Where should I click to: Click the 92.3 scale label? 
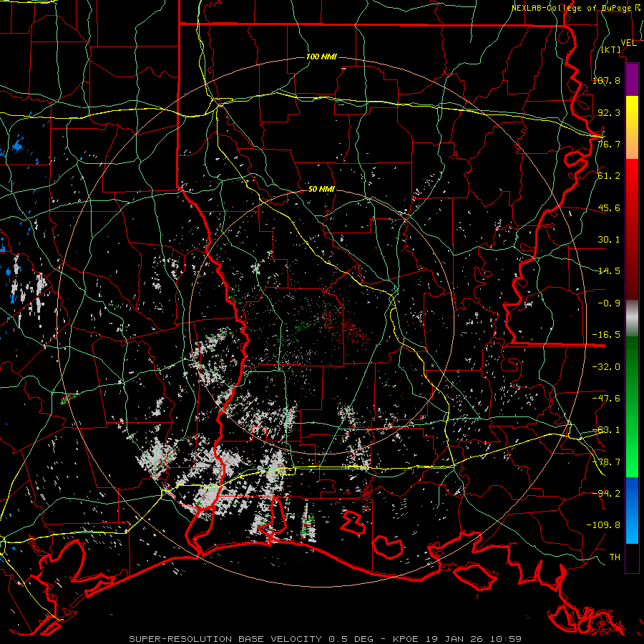(x=609, y=112)
